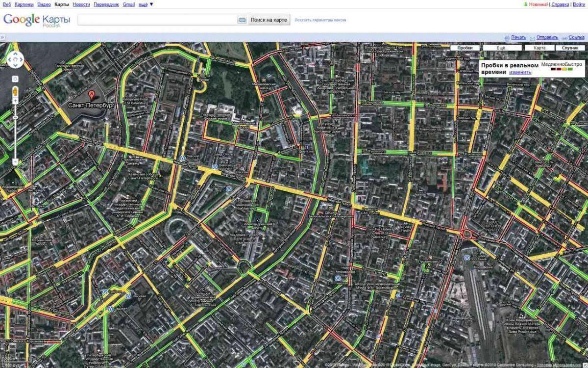Switch to the Карта map view
Screen dimensions: 588x368
539,48
